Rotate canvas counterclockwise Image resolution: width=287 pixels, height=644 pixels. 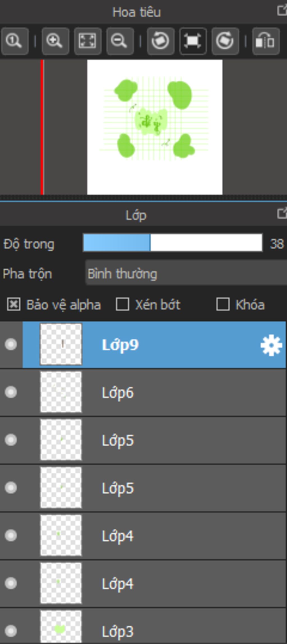pyautogui.click(x=161, y=41)
